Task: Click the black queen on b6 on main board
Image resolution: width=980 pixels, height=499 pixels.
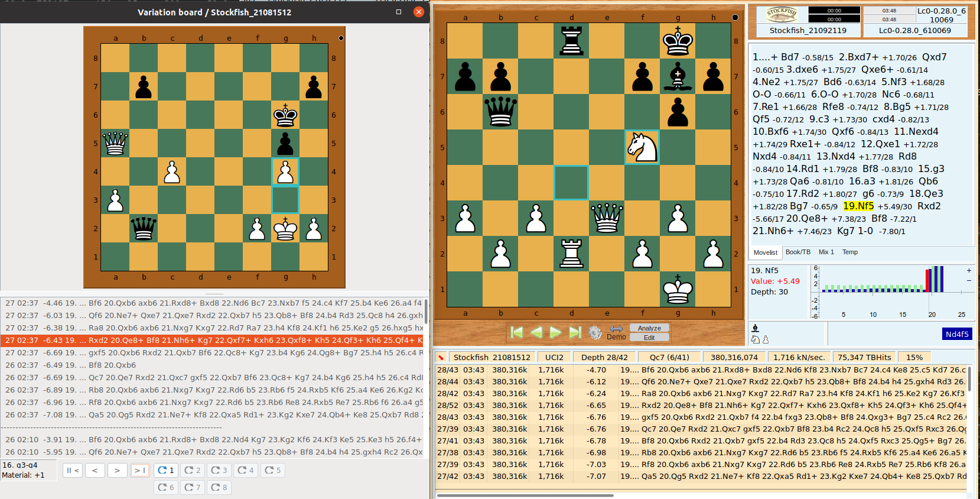Action: pos(500,112)
